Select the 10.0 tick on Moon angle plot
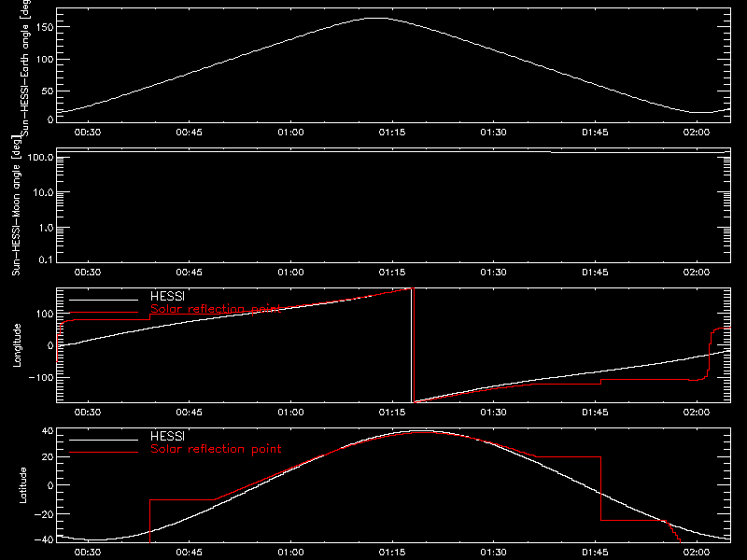 [43, 192]
